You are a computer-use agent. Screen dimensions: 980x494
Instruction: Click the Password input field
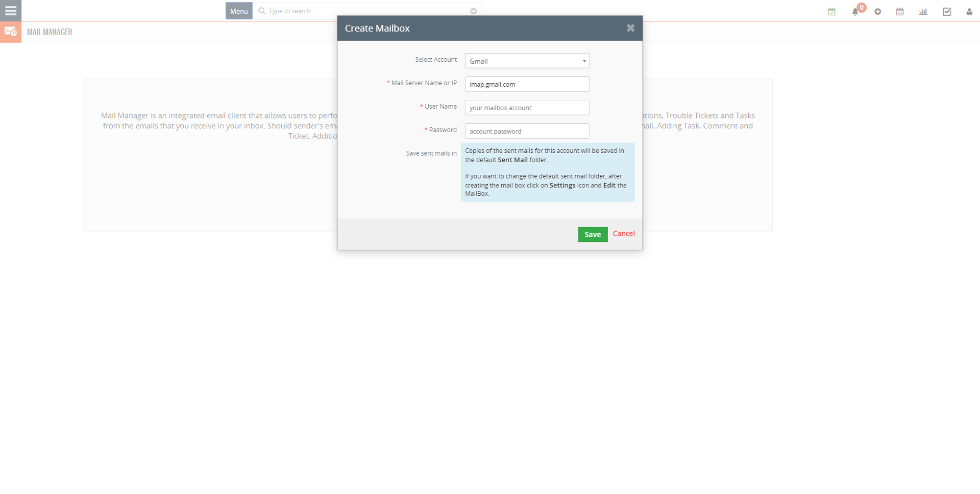(527, 131)
